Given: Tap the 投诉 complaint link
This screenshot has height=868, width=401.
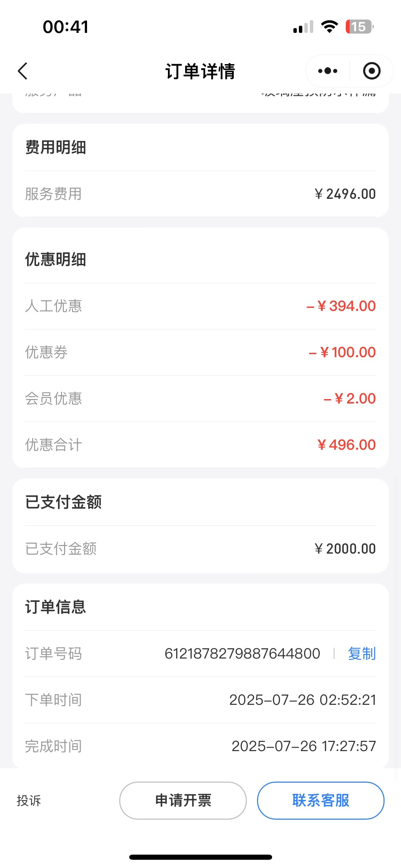Looking at the screenshot, I should [x=29, y=801].
